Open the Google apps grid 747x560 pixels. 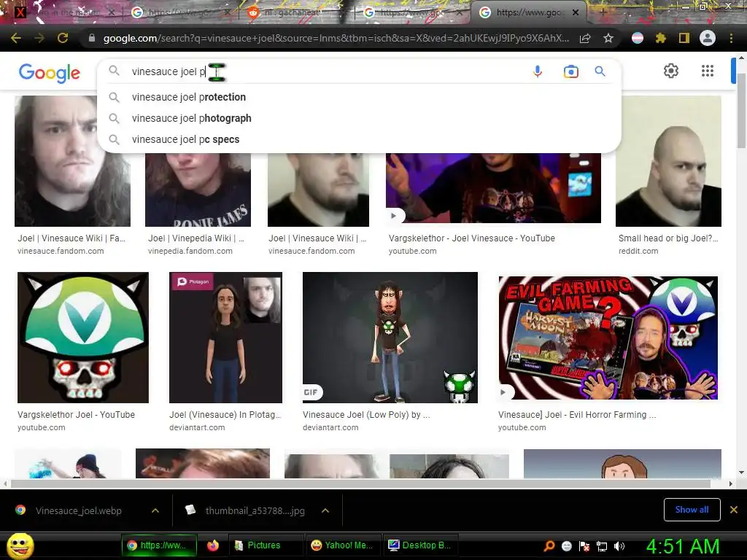coord(708,71)
